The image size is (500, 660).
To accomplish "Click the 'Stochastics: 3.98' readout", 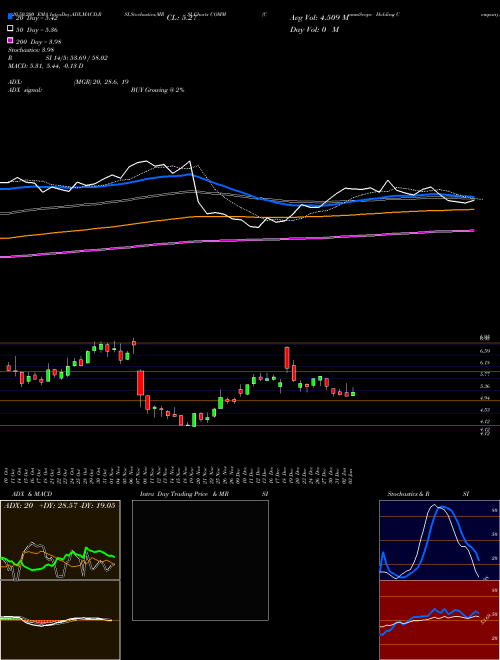I will 30,50.
